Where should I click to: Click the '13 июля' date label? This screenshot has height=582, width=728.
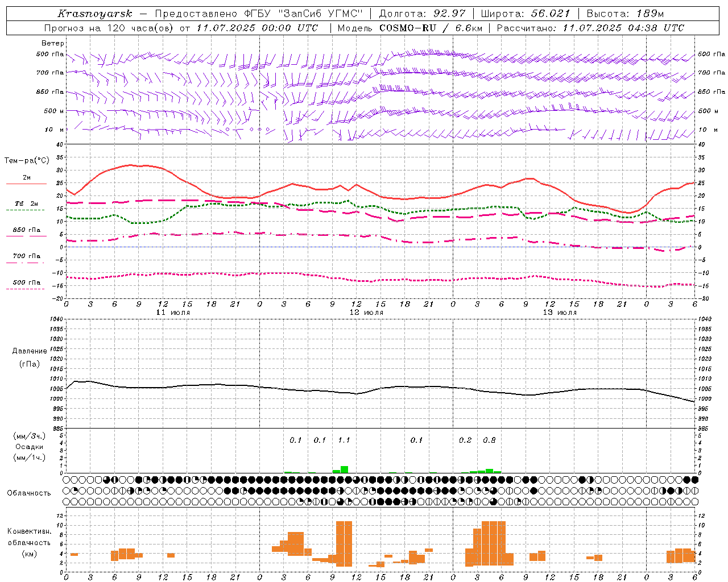(x=560, y=313)
